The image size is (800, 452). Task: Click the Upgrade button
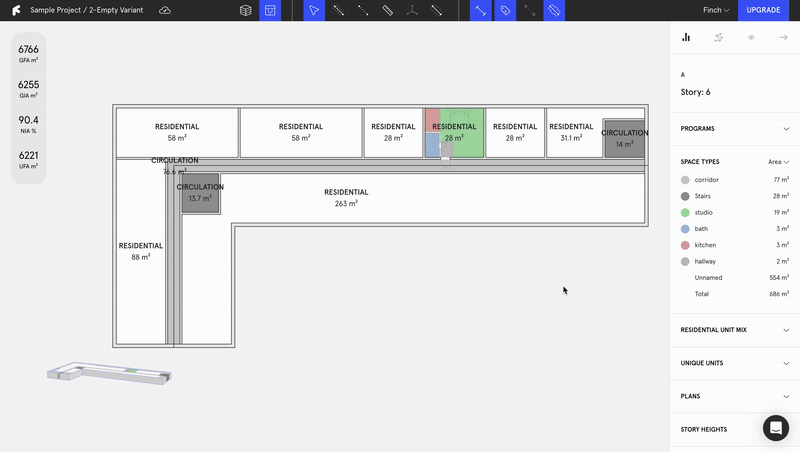tap(763, 10)
